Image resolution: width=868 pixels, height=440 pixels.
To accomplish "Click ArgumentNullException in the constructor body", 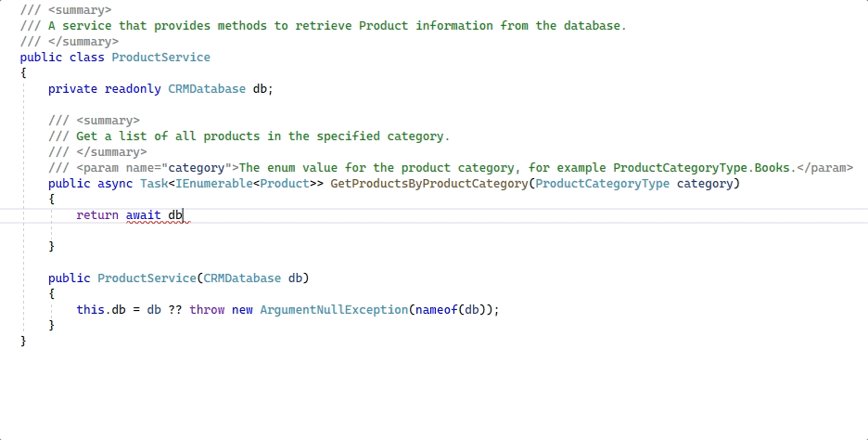I will click(334, 310).
